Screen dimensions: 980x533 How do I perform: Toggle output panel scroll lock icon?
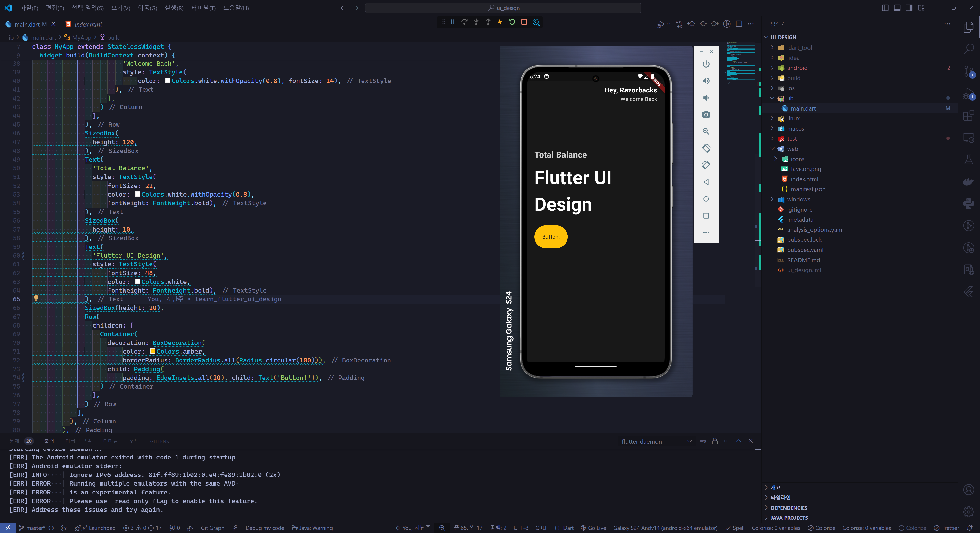715,441
